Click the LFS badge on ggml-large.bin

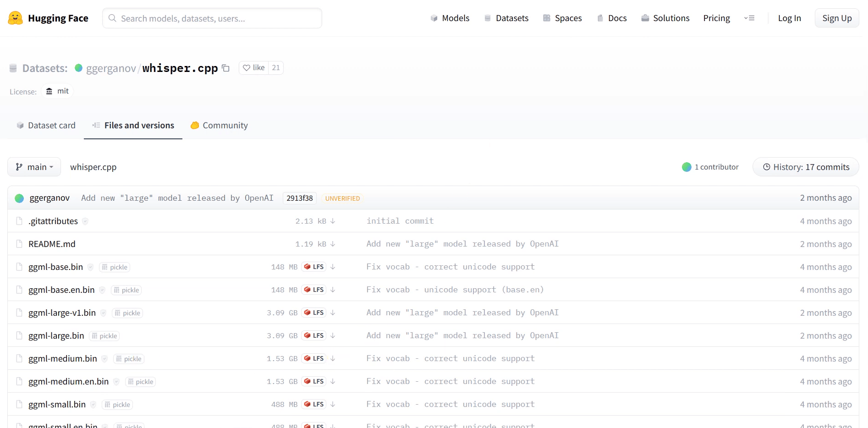click(x=313, y=335)
